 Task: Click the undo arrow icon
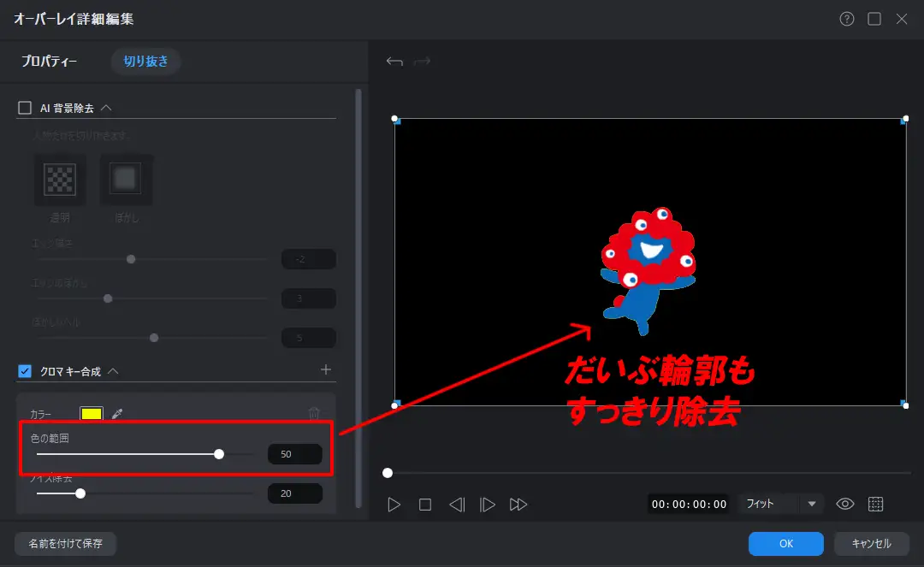394,62
